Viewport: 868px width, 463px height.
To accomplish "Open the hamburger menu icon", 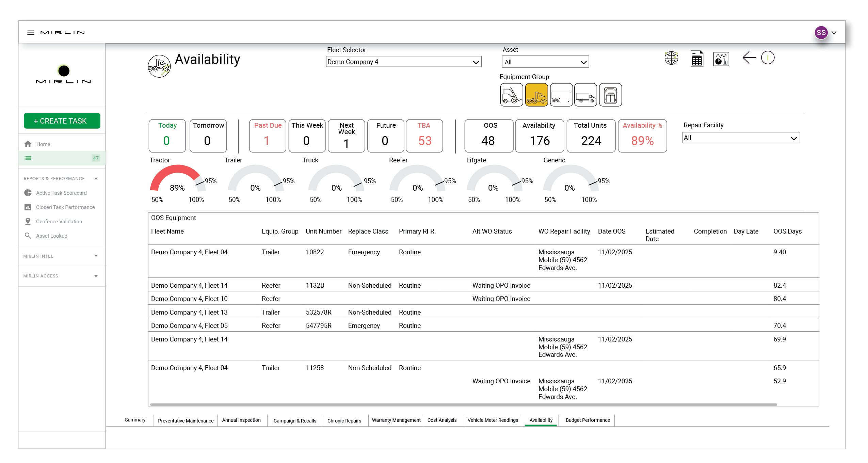I will coord(31,33).
